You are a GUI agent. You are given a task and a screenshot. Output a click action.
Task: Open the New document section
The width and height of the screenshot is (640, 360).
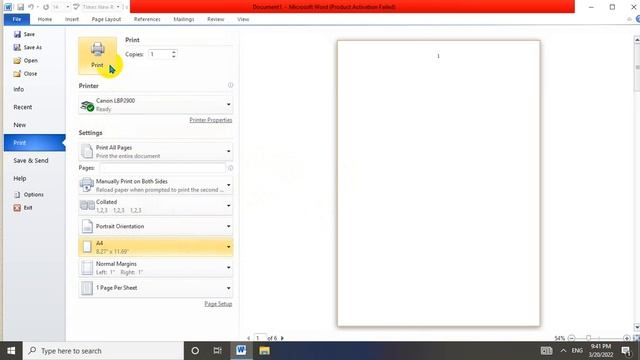pyautogui.click(x=20, y=125)
